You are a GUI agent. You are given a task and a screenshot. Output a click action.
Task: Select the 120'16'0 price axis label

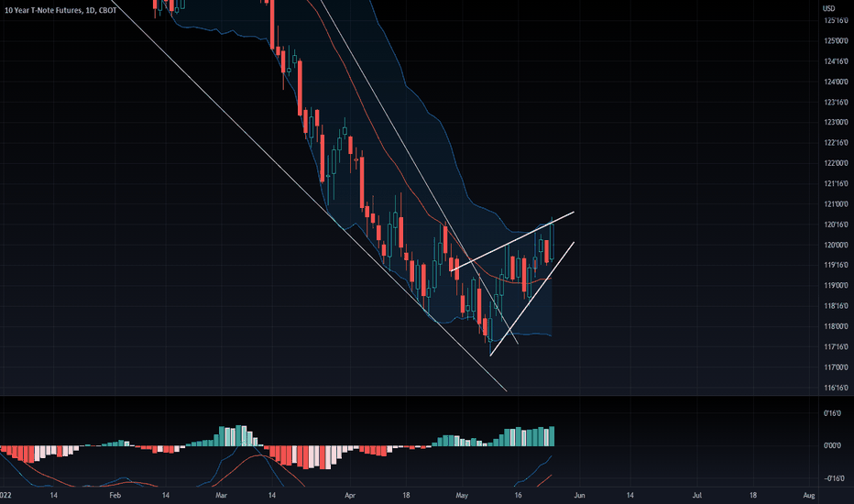click(x=836, y=225)
